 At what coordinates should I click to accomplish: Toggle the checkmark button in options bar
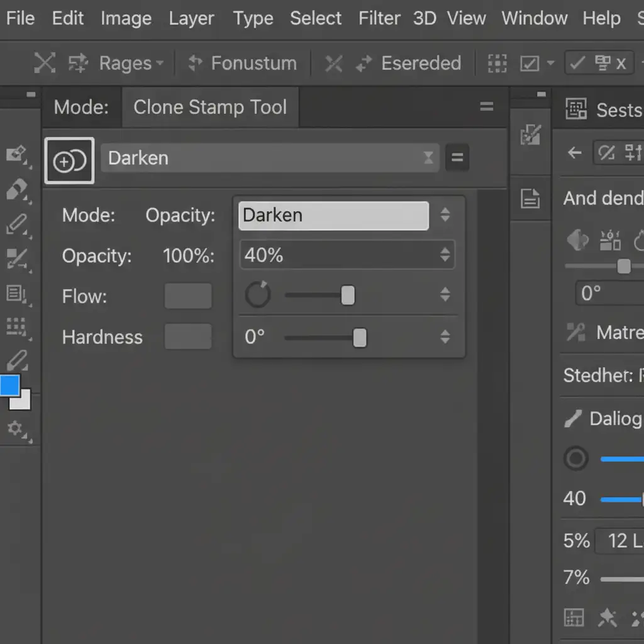[577, 63]
